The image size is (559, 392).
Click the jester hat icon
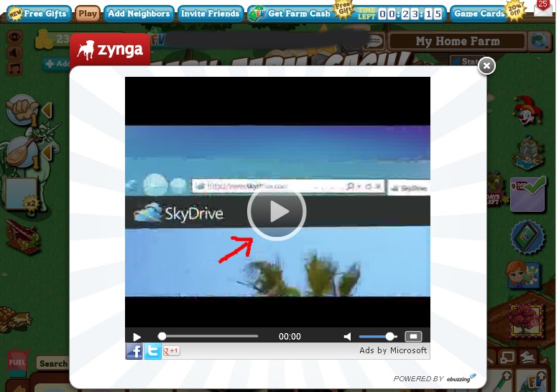coord(528,110)
